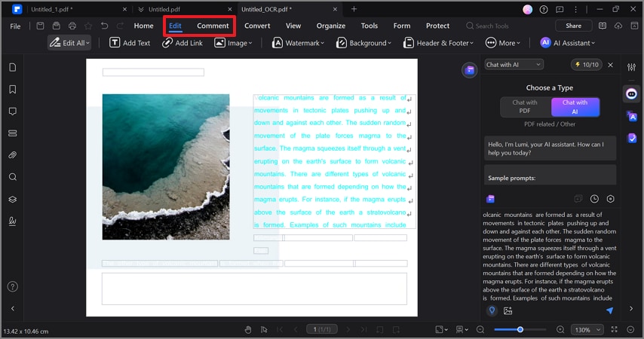Click the 10/10 AI credits button

pos(587,65)
